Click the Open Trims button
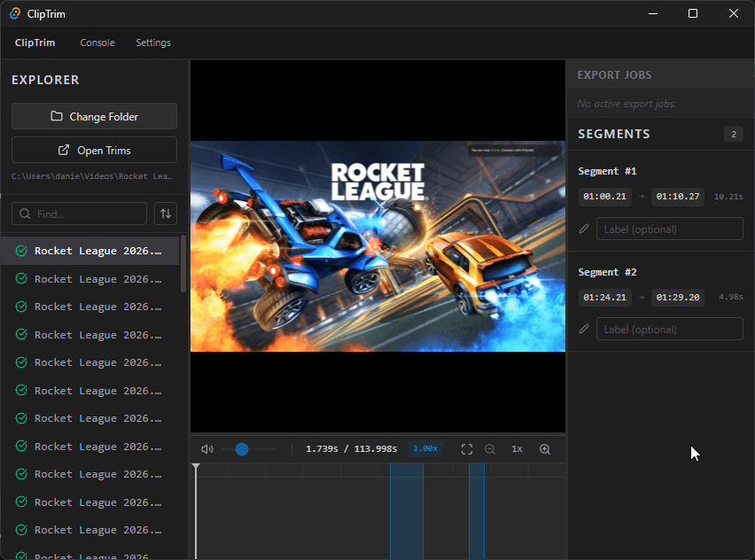This screenshot has height=560, width=755. [x=94, y=151]
